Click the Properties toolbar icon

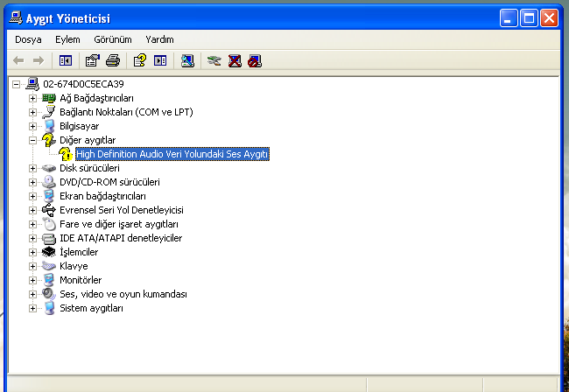92,60
